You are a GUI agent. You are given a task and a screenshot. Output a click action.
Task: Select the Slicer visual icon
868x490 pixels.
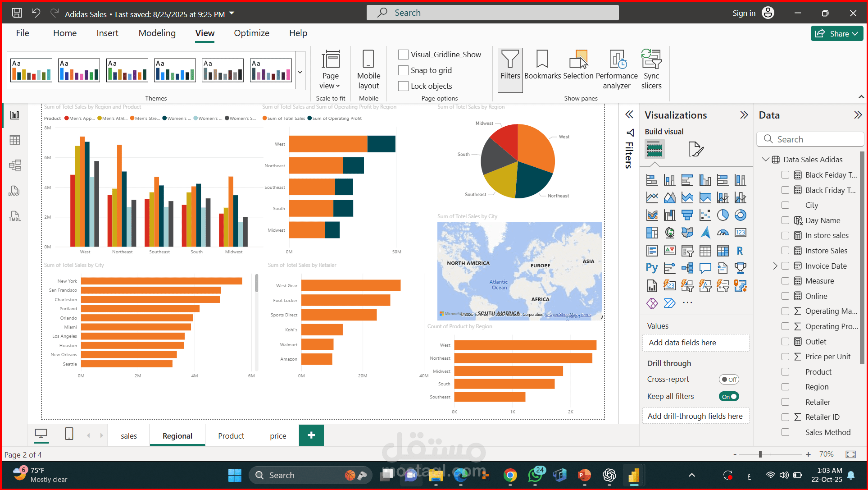[x=687, y=251]
